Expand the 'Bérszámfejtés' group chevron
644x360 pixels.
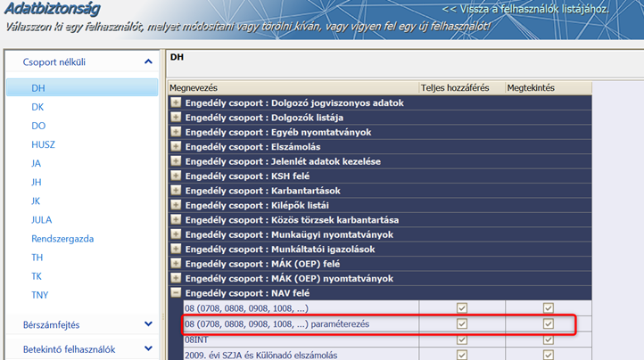[x=148, y=324]
